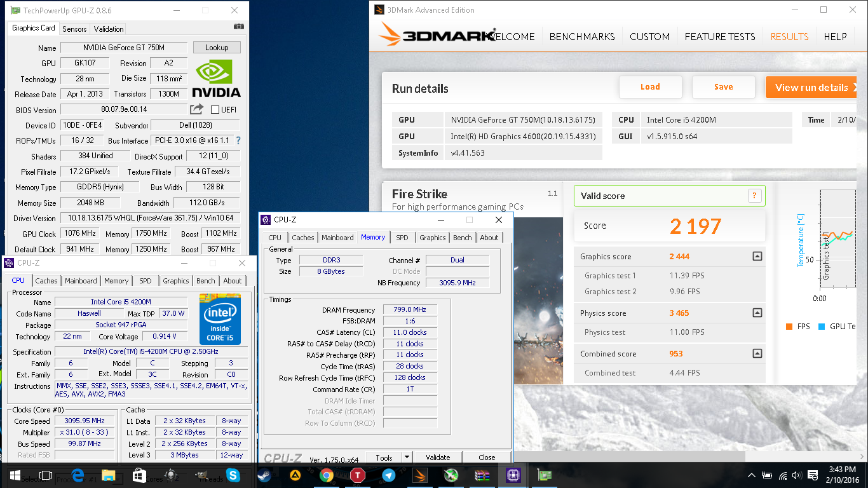
Task: Open the Tools dropdown arrow in CPU-Z
Action: 407,457
